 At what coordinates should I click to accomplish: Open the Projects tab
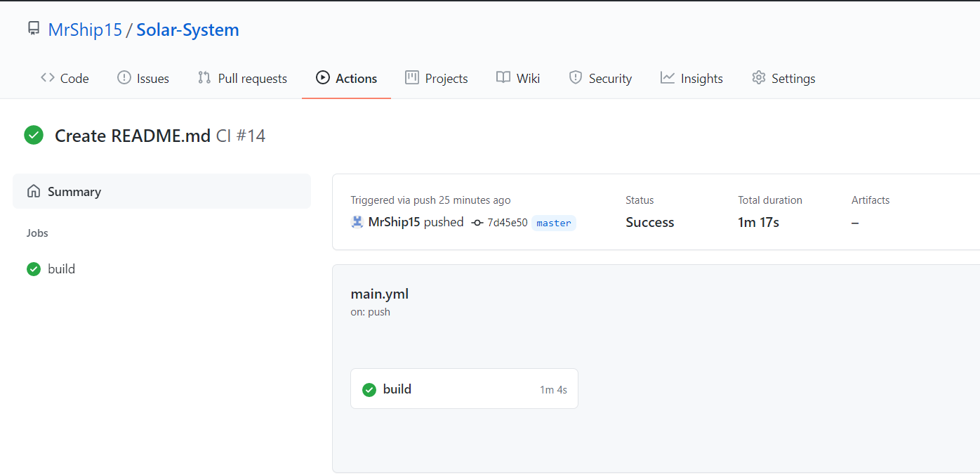tap(437, 78)
